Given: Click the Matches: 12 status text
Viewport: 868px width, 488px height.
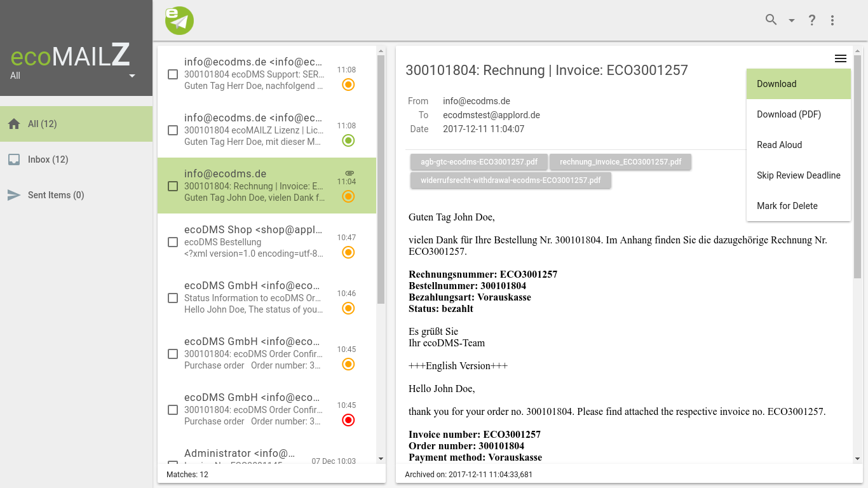Looking at the screenshot, I should (187, 475).
